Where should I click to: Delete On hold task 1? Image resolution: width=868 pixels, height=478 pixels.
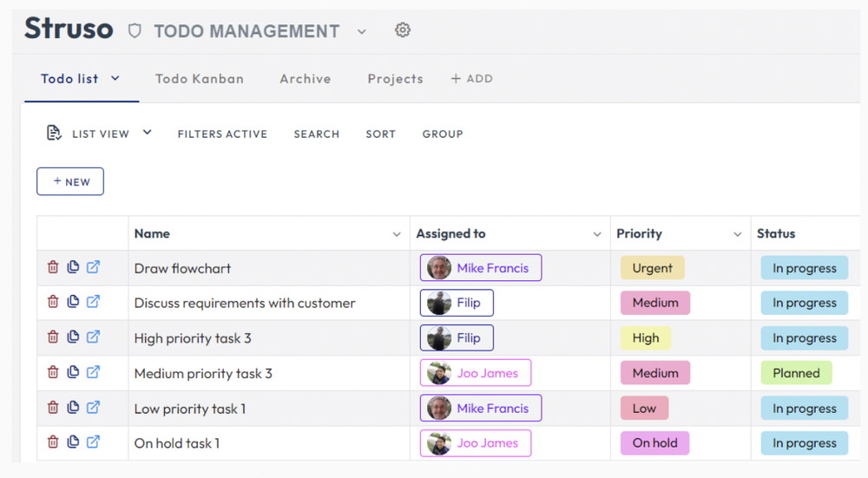pos(53,442)
